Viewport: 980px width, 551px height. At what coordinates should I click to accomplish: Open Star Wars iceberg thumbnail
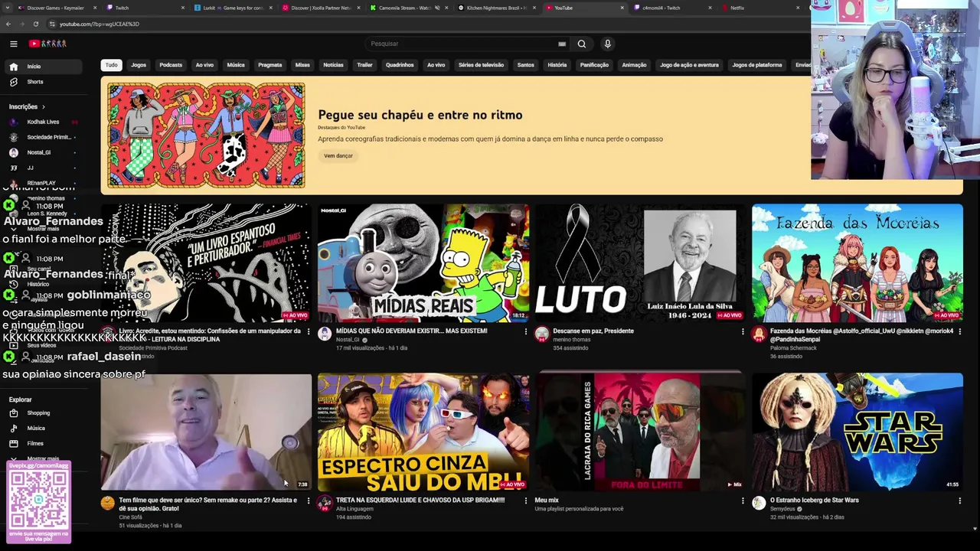point(857,432)
